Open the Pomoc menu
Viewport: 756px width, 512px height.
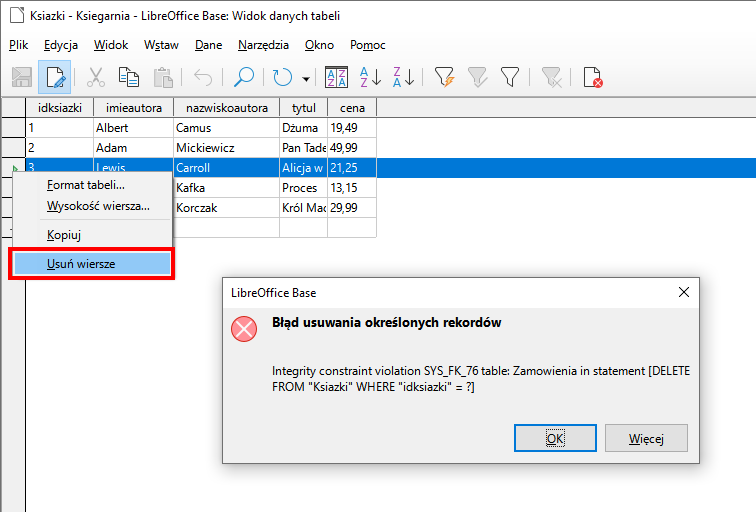(367, 45)
